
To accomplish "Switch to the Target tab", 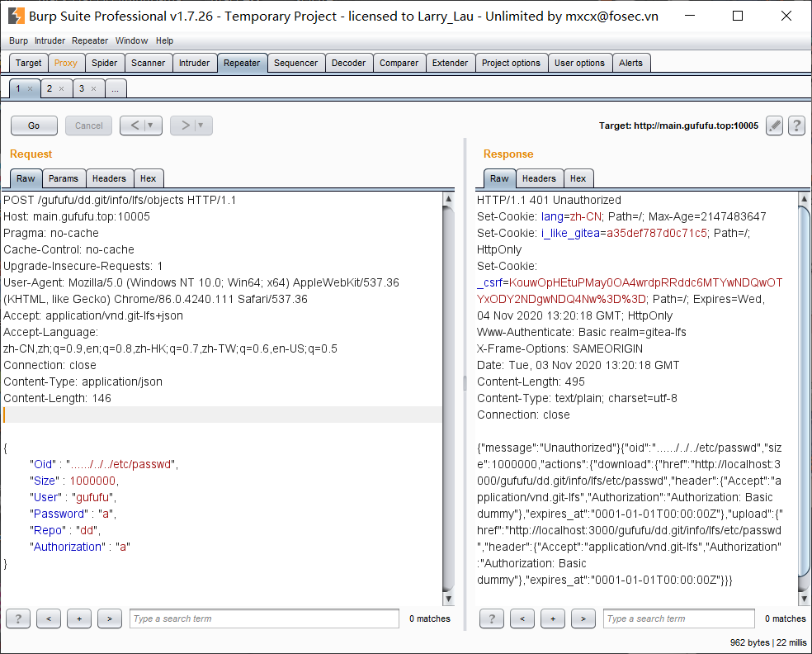I will coord(29,63).
